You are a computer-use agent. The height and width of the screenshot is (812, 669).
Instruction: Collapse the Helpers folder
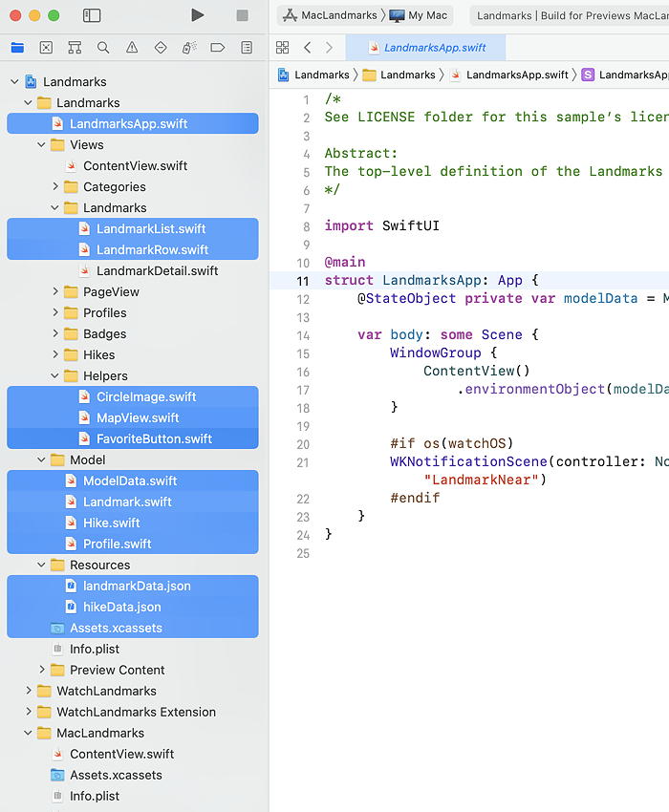point(54,375)
